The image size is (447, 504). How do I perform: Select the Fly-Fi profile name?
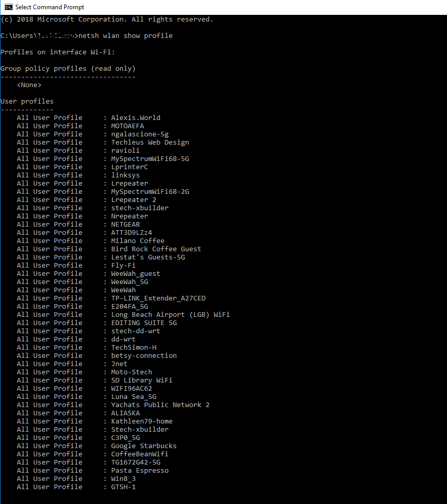124,266
